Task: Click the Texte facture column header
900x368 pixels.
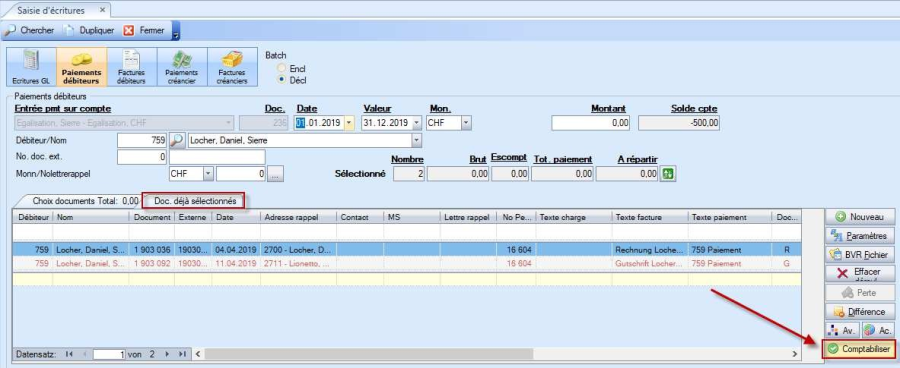Action: [x=650, y=218]
